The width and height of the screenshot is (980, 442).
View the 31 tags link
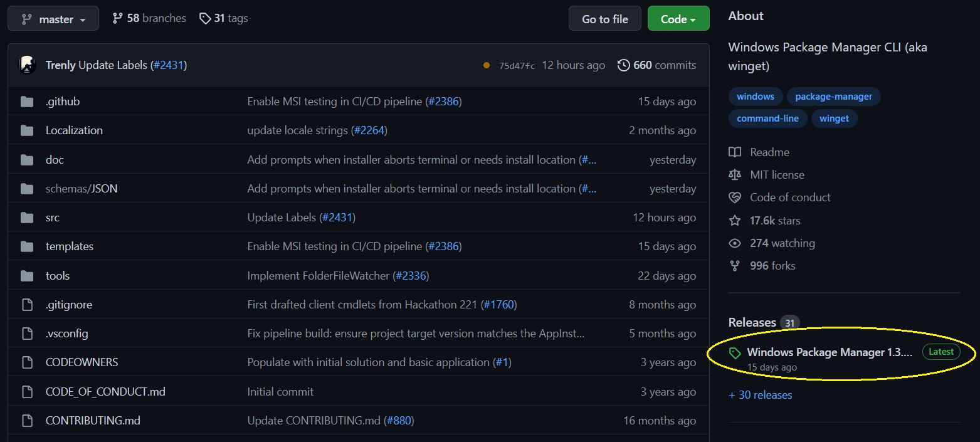pyautogui.click(x=224, y=18)
